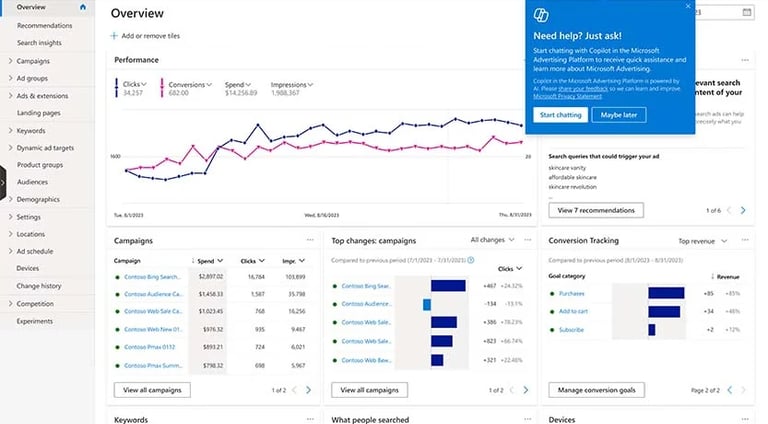Click View all campaigns in Campaigns tile

tap(152, 390)
